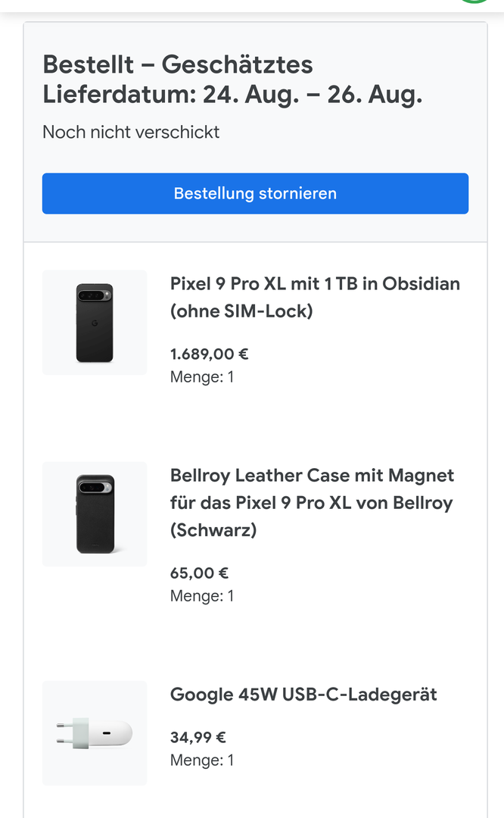Click the camera bar on the Bellroy case image
504x818 pixels.
coord(95,487)
